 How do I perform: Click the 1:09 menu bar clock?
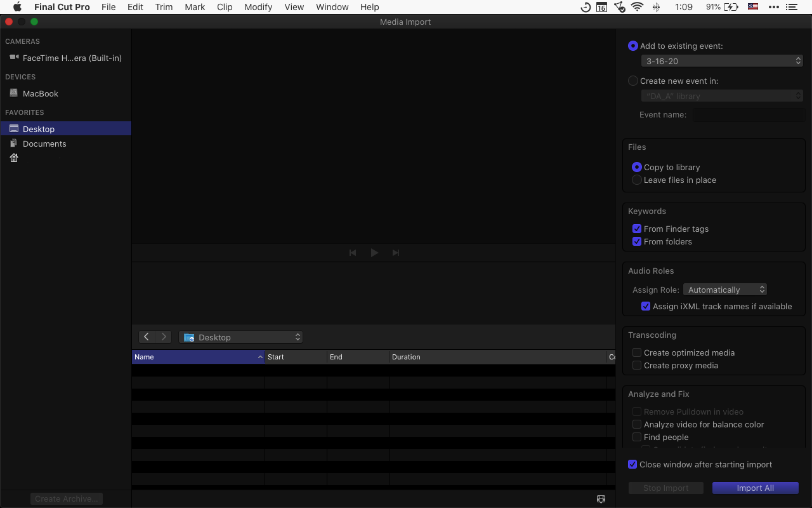tap(684, 7)
